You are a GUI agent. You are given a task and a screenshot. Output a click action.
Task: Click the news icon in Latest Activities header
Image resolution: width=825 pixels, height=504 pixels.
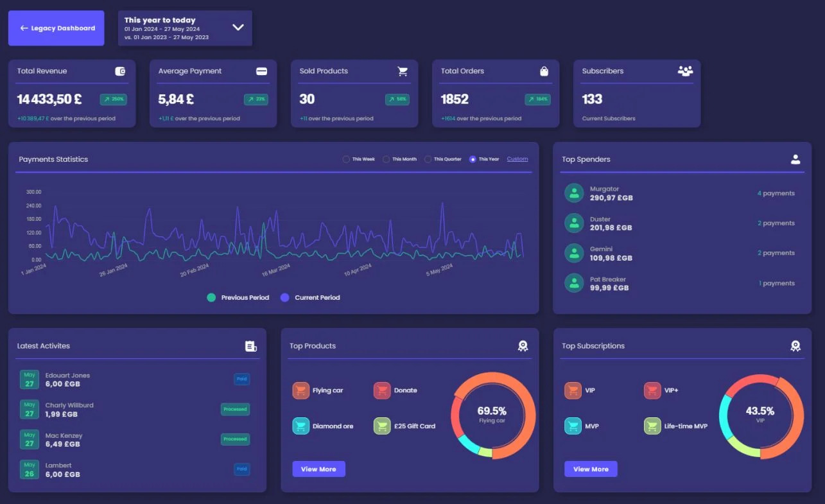251,346
